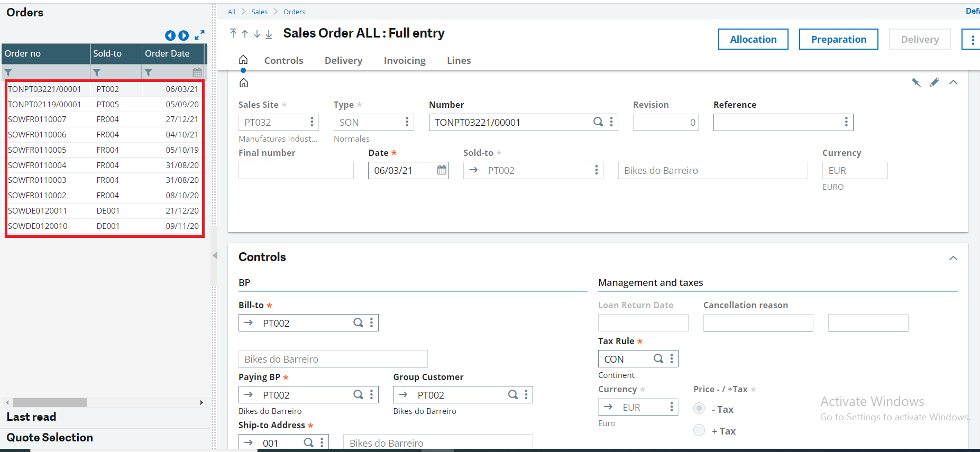
Task: Open actions menu for Sold-to field
Action: [597, 170]
